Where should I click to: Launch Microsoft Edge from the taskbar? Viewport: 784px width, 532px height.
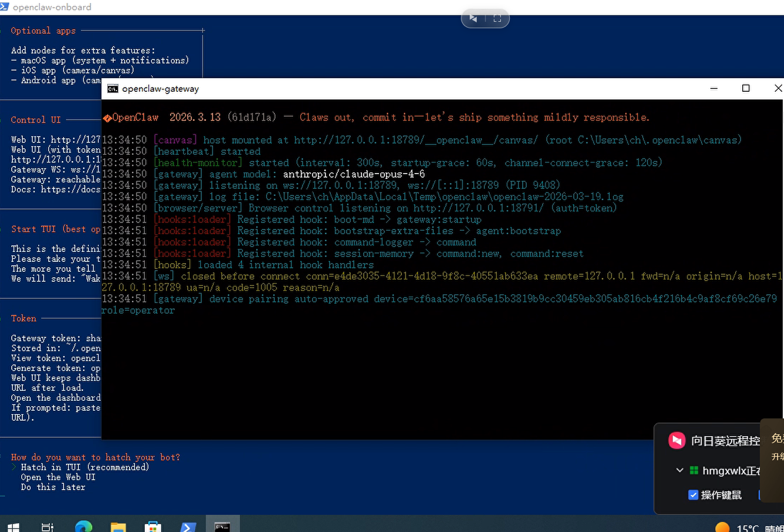[84, 527]
